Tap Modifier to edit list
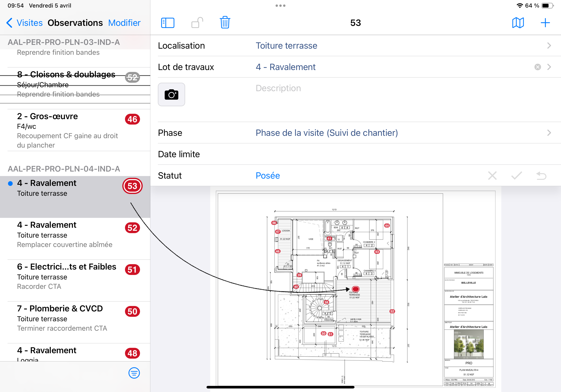Screen dimensions: 561x392 [124, 23]
